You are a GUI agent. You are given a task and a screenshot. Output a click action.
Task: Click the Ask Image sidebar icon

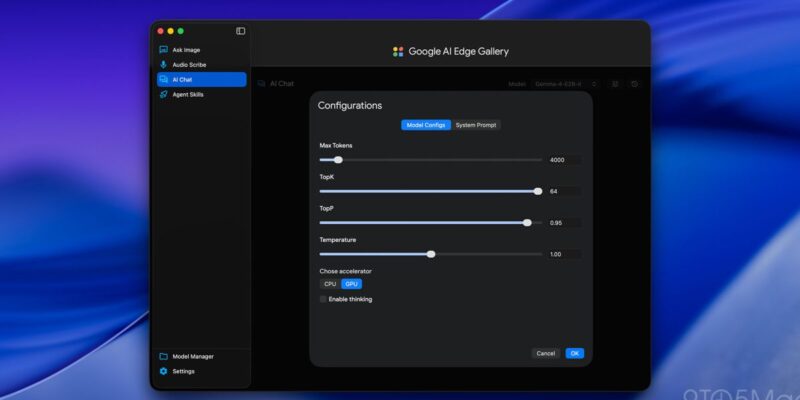coord(163,50)
